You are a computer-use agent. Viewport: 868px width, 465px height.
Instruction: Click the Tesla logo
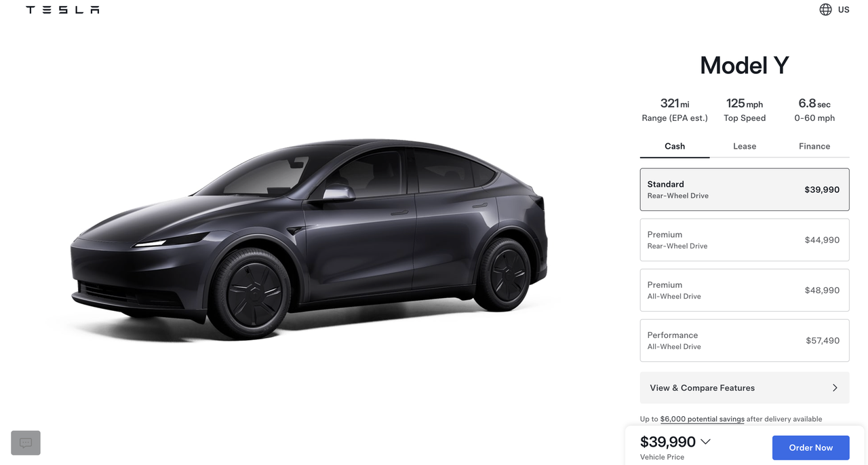(x=62, y=10)
